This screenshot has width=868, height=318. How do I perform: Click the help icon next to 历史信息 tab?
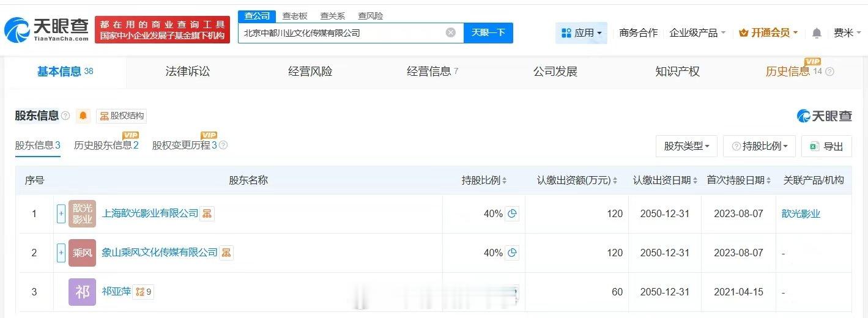coord(829,72)
